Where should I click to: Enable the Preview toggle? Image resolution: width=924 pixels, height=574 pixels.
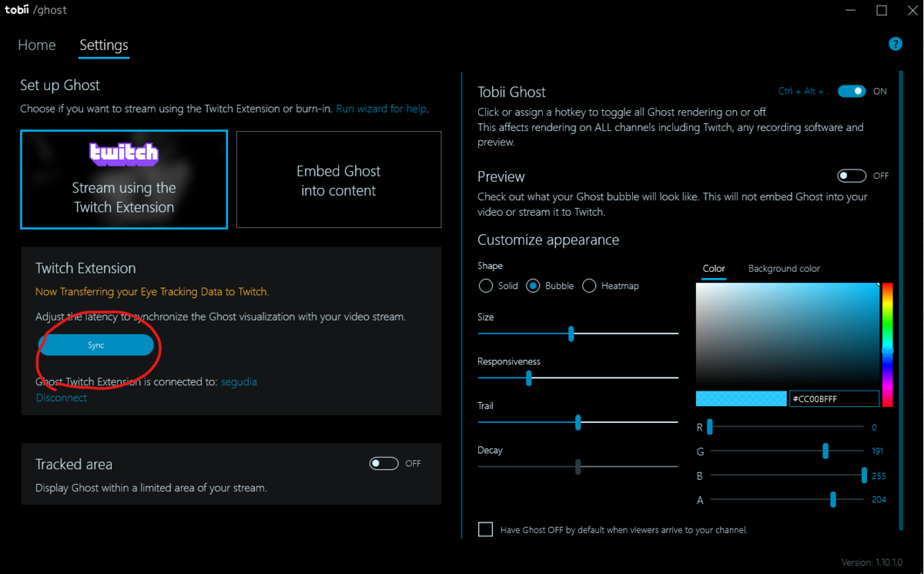pos(852,176)
